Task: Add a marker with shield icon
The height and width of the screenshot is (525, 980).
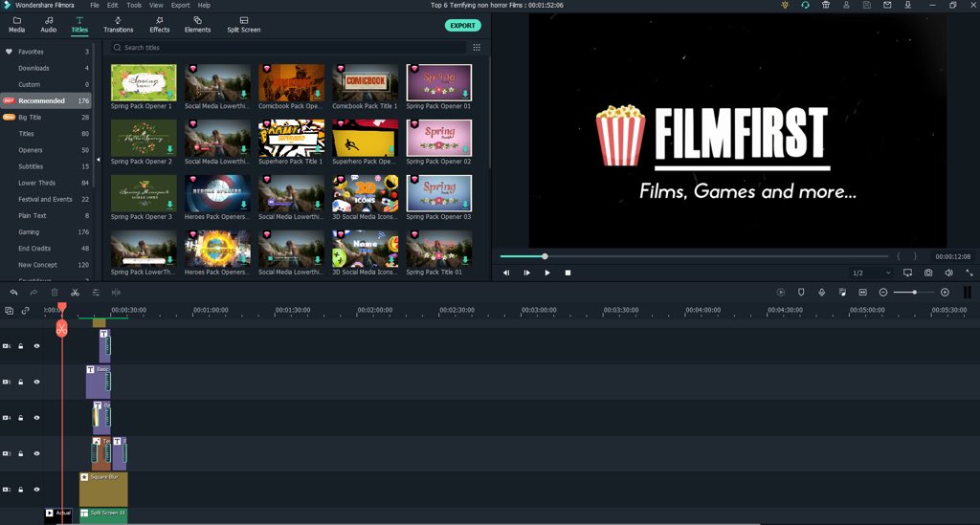Action: [801, 293]
